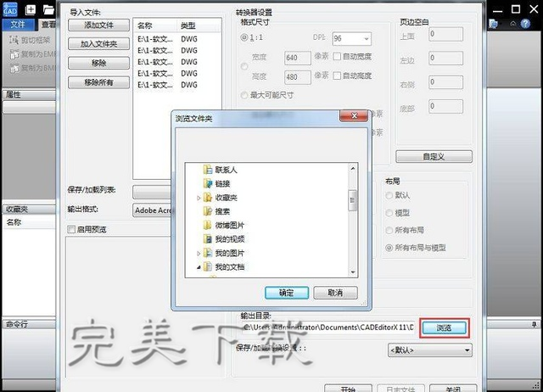Click the open folder icon in title bar

pos(48,9)
